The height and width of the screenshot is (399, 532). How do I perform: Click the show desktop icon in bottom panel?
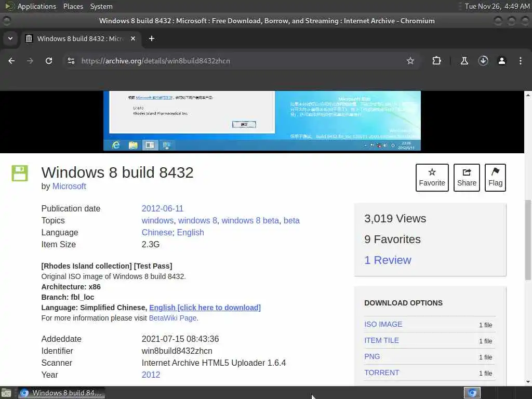tap(6, 393)
